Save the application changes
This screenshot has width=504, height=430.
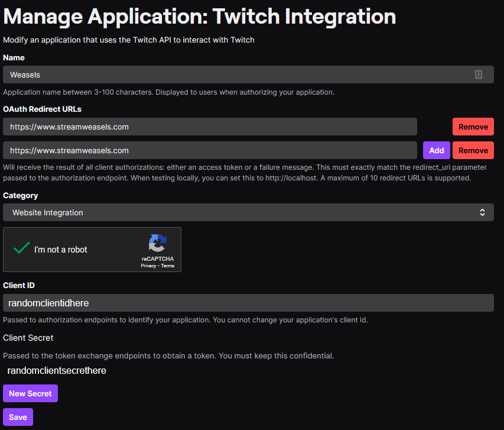click(x=18, y=417)
